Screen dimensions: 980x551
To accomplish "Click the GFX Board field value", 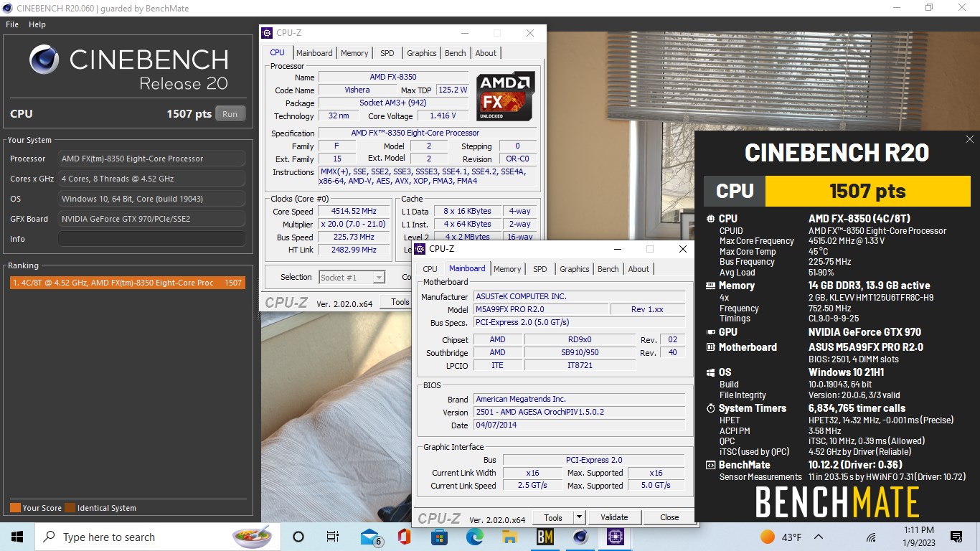I will click(x=151, y=219).
